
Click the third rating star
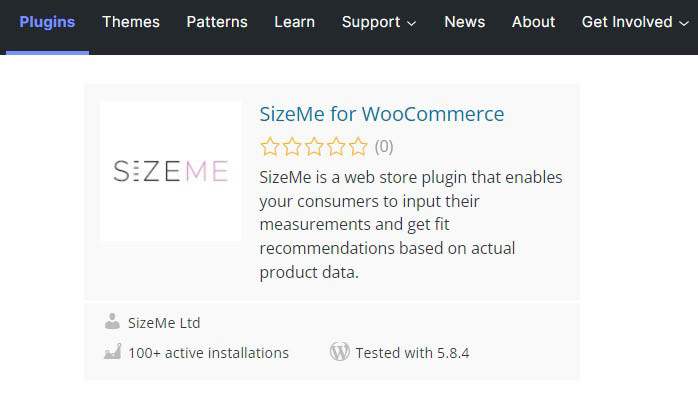pyautogui.click(x=314, y=147)
